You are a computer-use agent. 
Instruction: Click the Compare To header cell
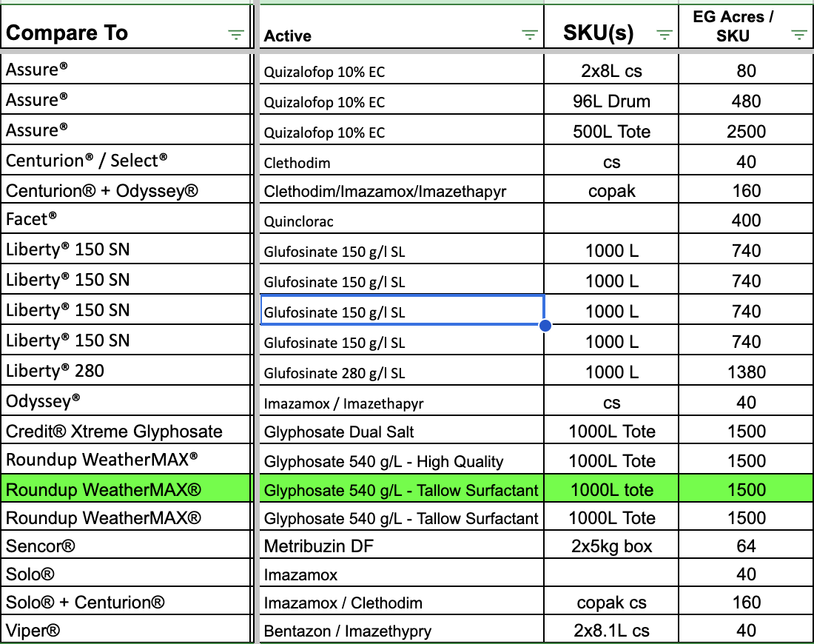pyautogui.click(x=111, y=33)
